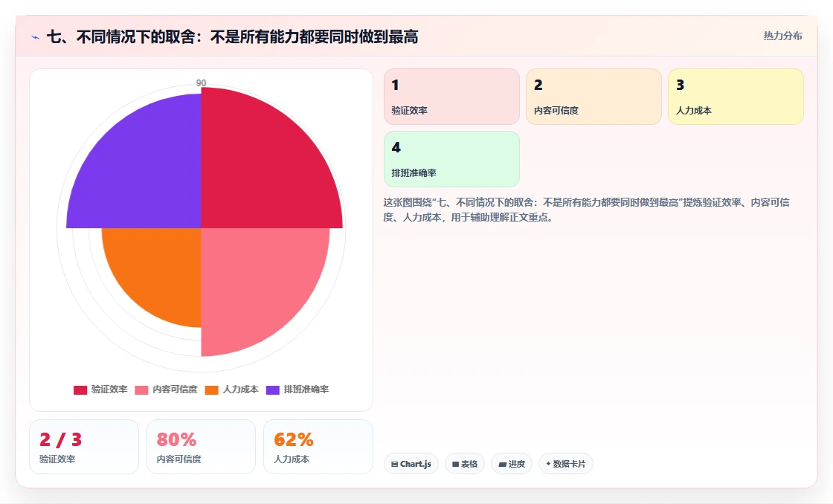The width and height of the screenshot is (833, 504).
Task: Click the 表格 tag chip
Action: coord(465,464)
